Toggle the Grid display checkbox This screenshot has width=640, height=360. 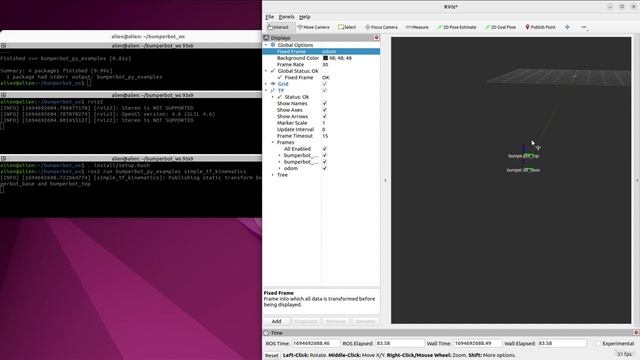click(x=324, y=84)
